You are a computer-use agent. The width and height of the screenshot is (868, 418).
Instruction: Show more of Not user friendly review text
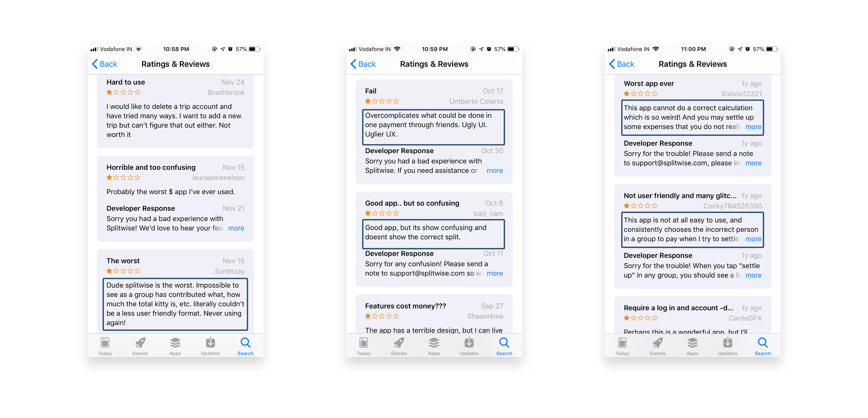coord(753,239)
